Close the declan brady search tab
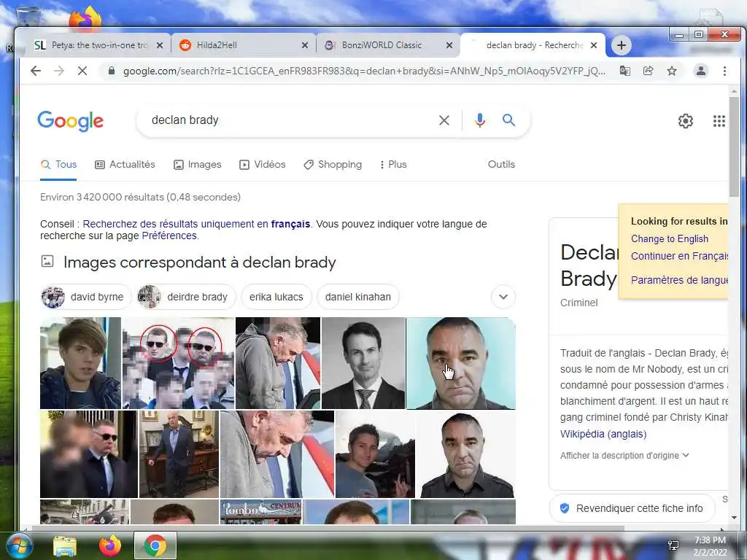The image size is (747, 560). pos(594,45)
